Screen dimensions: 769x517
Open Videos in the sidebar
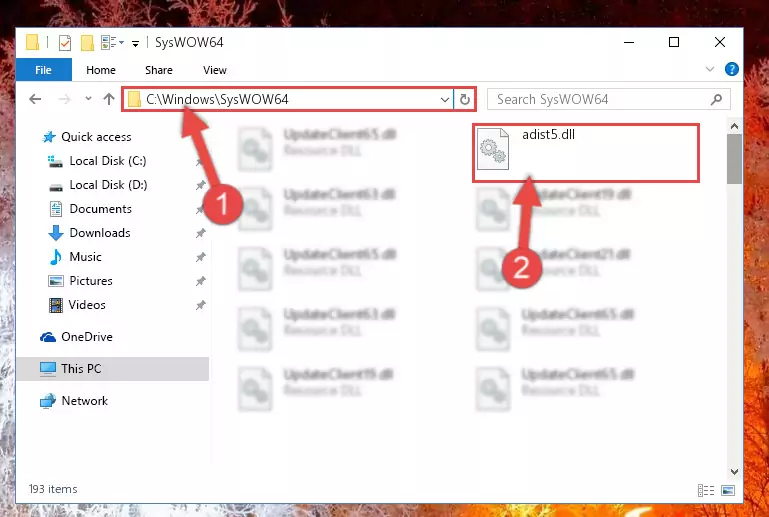pyautogui.click(x=87, y=305)
